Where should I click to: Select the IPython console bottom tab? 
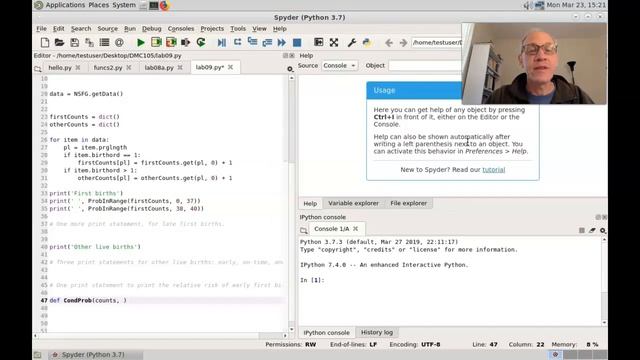tap(326, 333)
